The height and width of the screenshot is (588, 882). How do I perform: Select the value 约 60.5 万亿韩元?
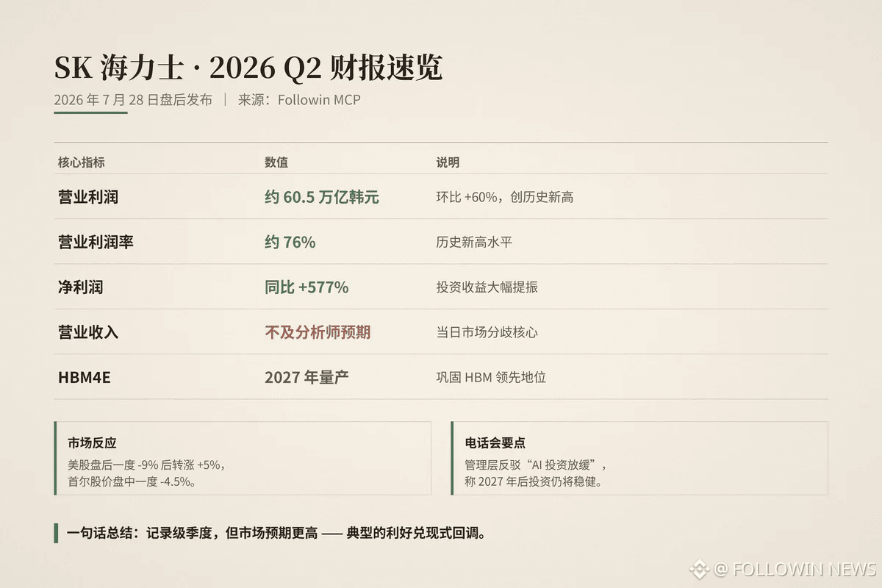point(322,197)
